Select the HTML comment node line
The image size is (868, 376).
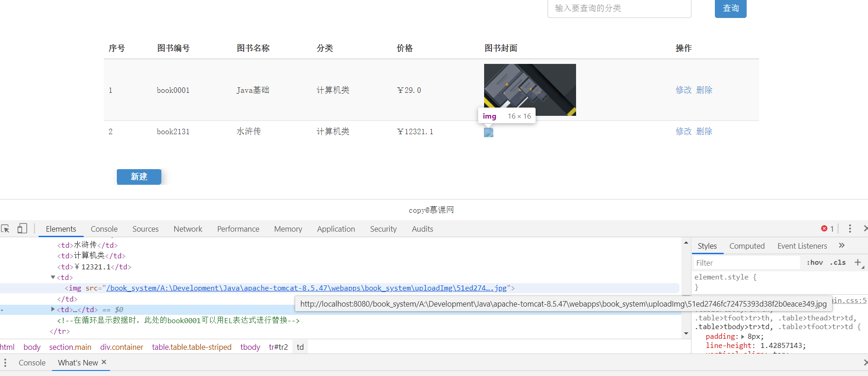[178, 320]
